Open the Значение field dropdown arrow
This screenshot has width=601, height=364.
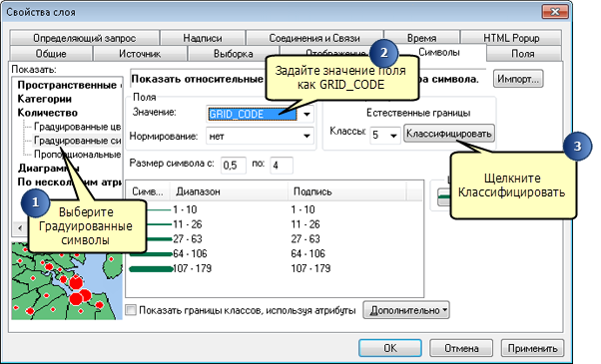(x=306, y=114)
